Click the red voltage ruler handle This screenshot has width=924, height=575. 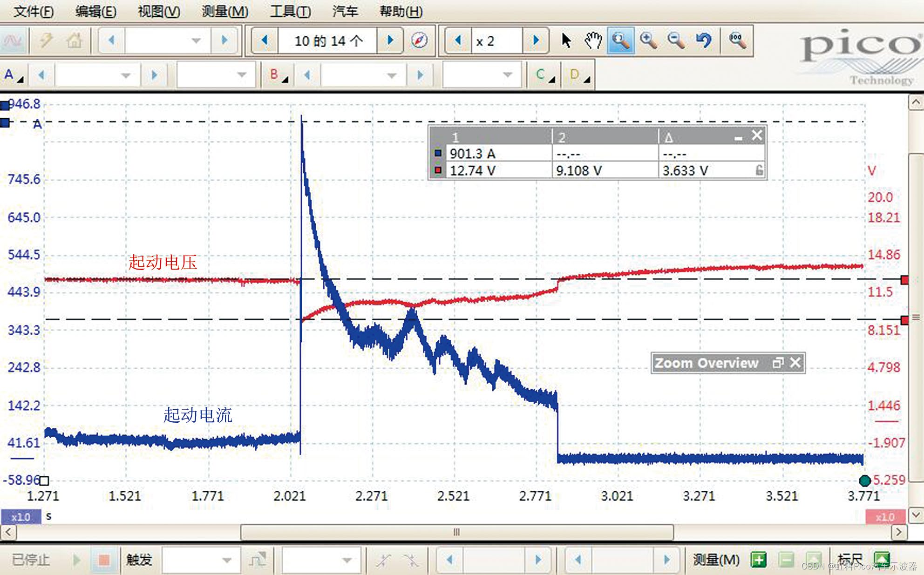904,280
